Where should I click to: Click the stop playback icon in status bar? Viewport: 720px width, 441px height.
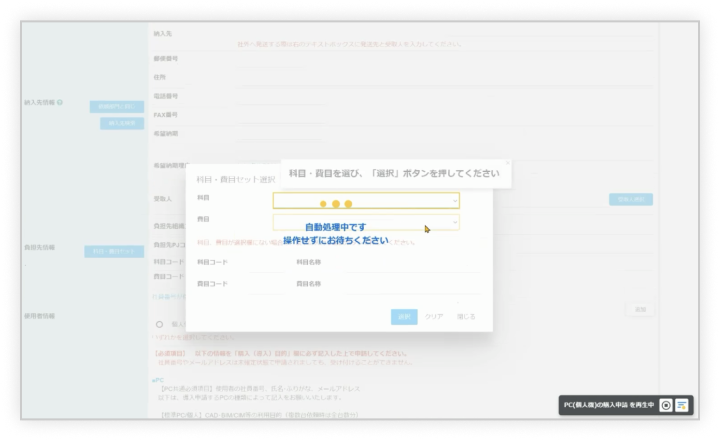click(x=666, y=405)
